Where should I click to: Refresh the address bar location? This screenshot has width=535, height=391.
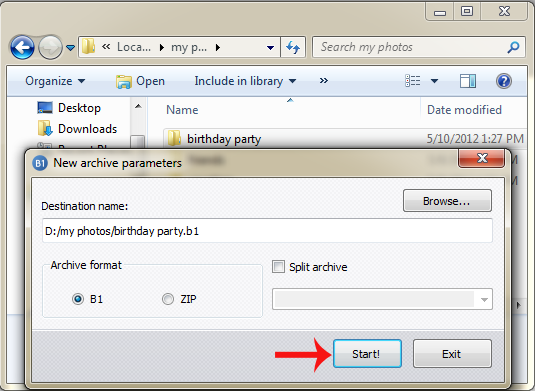(293, 47)
